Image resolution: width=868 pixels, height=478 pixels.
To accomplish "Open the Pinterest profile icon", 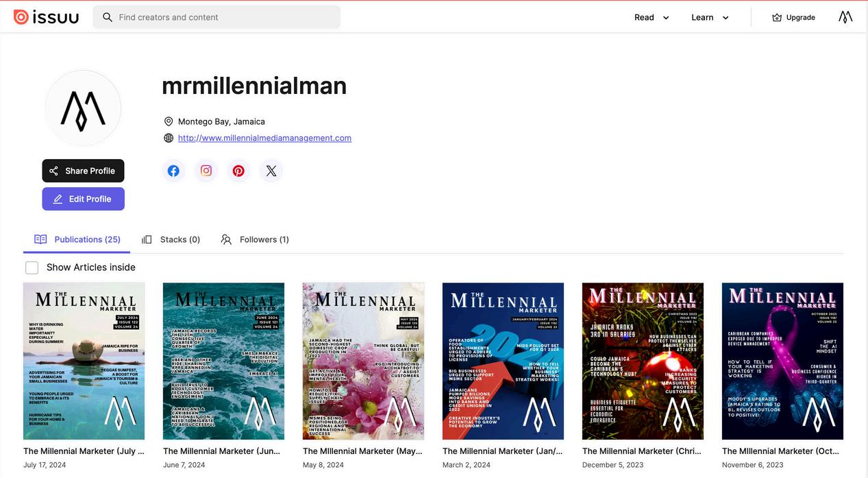I will (x=238, y=171).
